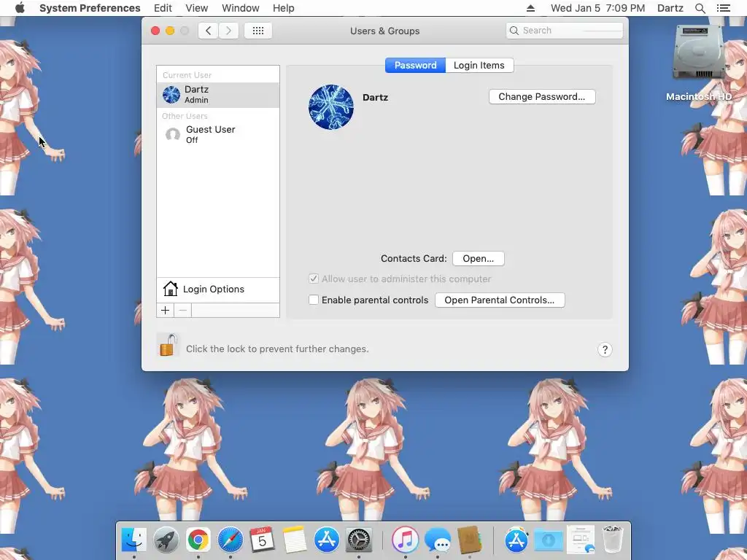This screenshot has width=747, height=560.
Task: Open the Window menu
Action: point(241,8)
